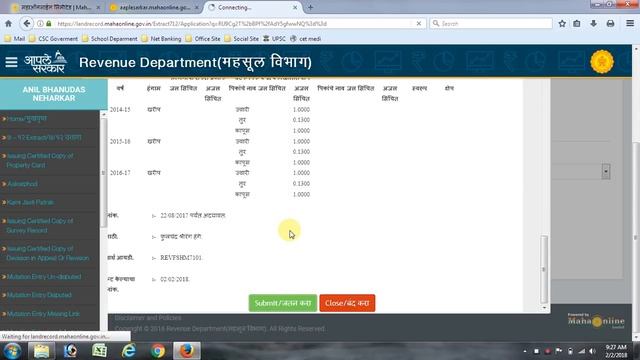The height and width of the screenshot is (360, 640).
Task: Open the network icon in system tray
Action: tap(582, 351)
